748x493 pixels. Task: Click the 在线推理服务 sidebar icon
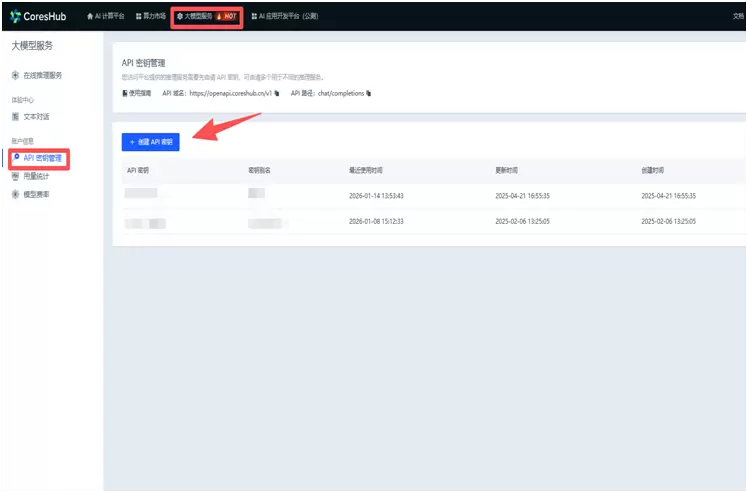[15, 76]
